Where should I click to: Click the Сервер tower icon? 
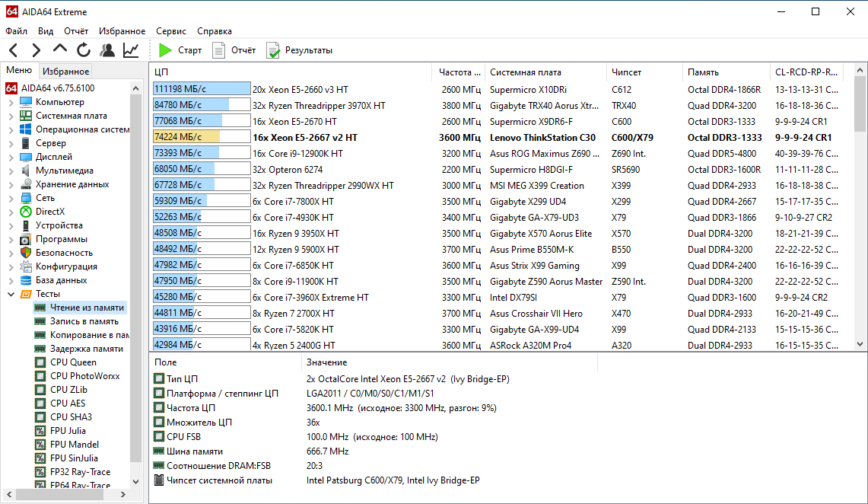[x=26, y=143]
